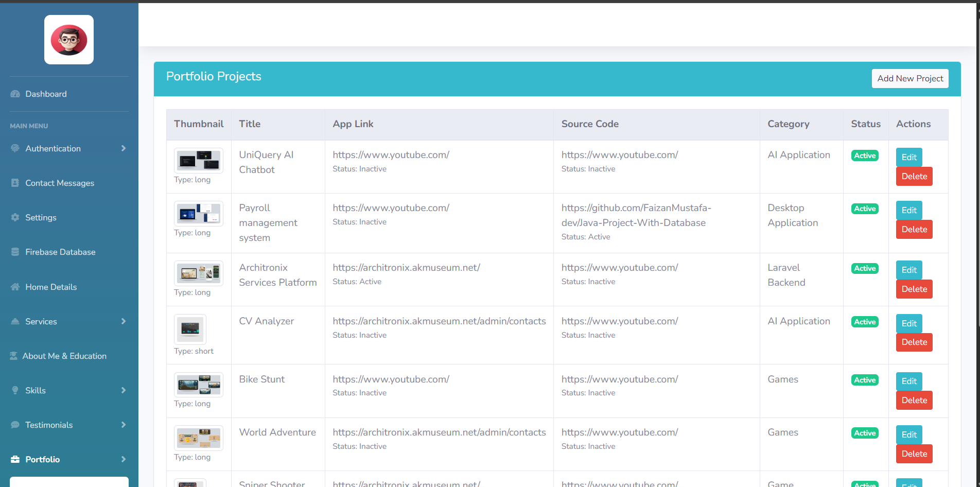
Task: Open Architronix Services Platform thumbnail
Action: [x=199, y=273]
